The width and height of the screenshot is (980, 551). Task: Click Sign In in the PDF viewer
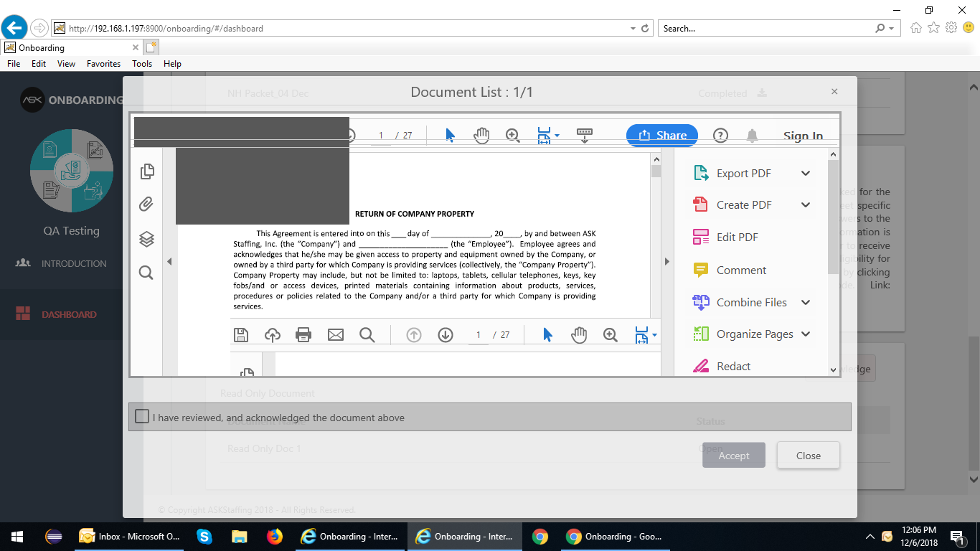(803, 136)
